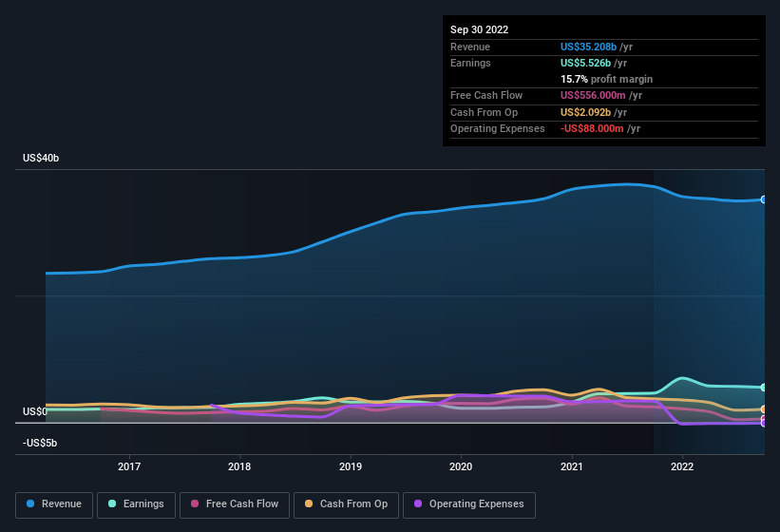Viewport: 780px width, 532px height.
Task: Click the Cash From Op endpoint marker
Action: click(764, 409)
